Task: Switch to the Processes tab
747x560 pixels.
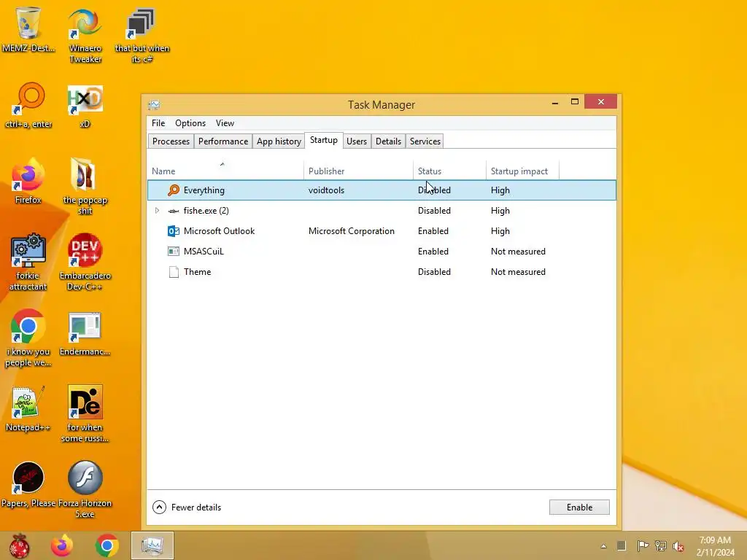Action: point(171,141)
